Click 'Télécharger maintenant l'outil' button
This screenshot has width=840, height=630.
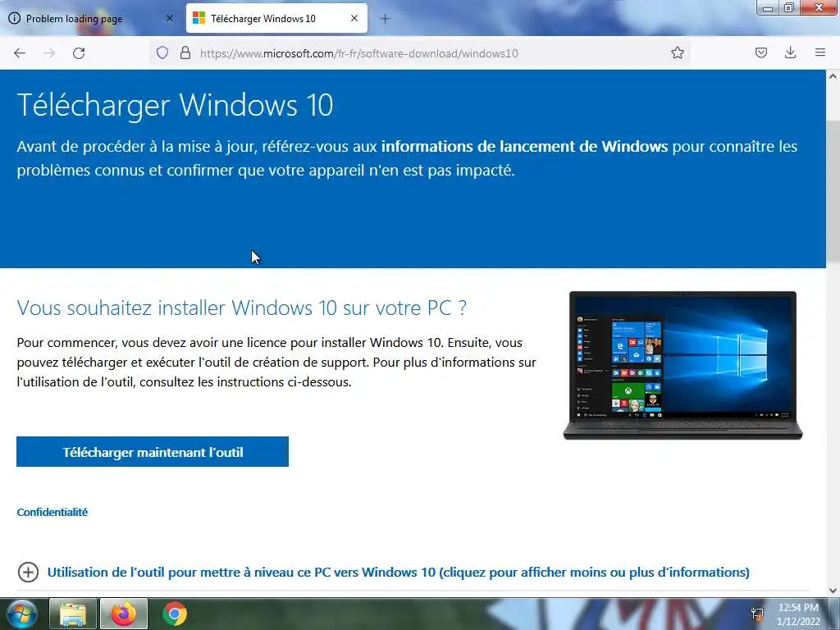click(x=153, y=452)
